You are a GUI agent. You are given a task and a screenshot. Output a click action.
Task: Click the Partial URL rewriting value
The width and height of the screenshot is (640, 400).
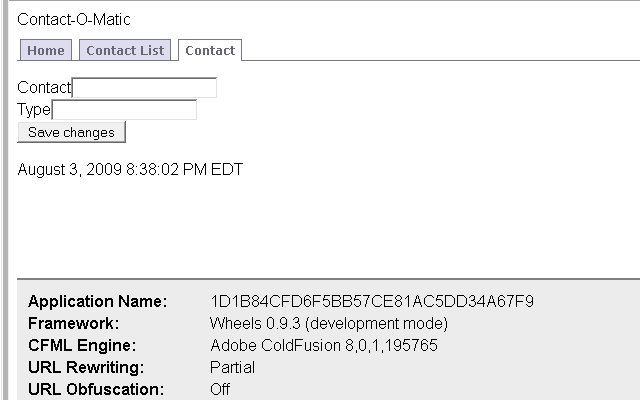click(x=232, y=367)
